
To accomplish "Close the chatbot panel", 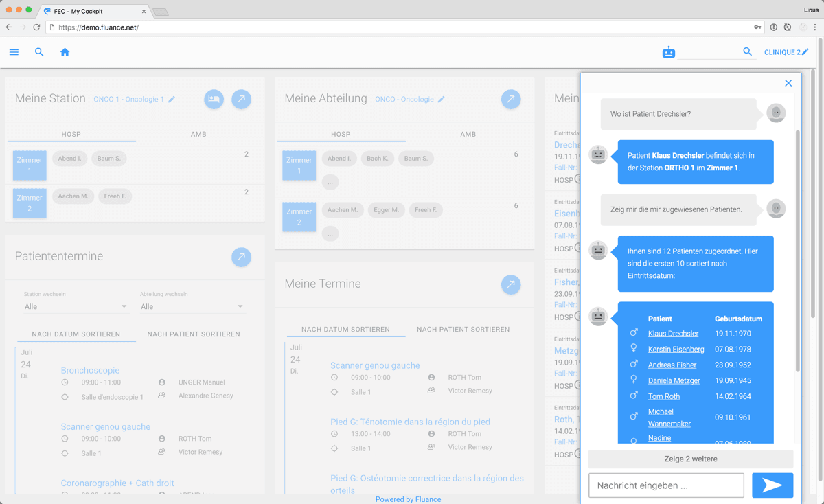I will tap(788, 83).
